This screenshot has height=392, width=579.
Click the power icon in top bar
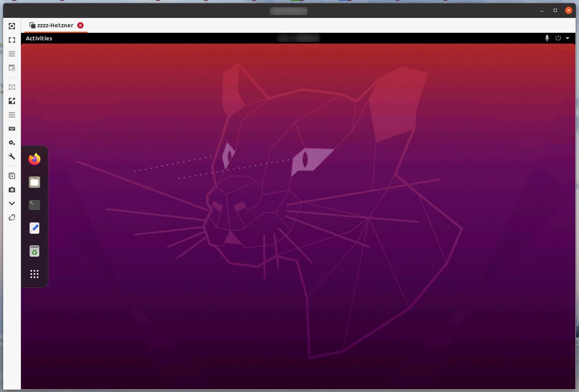tap(558, 38)
